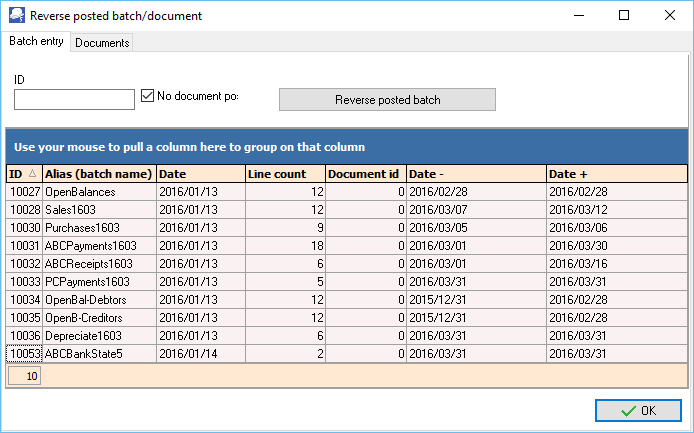Sort by Alias (batch name) column header
The height and width of the screenshot is (433, 694).
(x=98, y=174)
